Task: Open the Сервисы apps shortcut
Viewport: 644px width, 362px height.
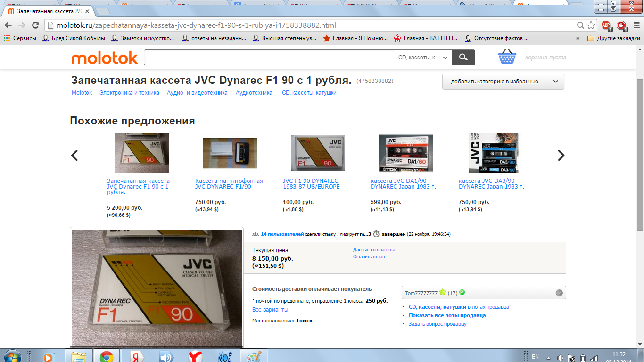Action: pyautogui.click(x=20, y=38)
